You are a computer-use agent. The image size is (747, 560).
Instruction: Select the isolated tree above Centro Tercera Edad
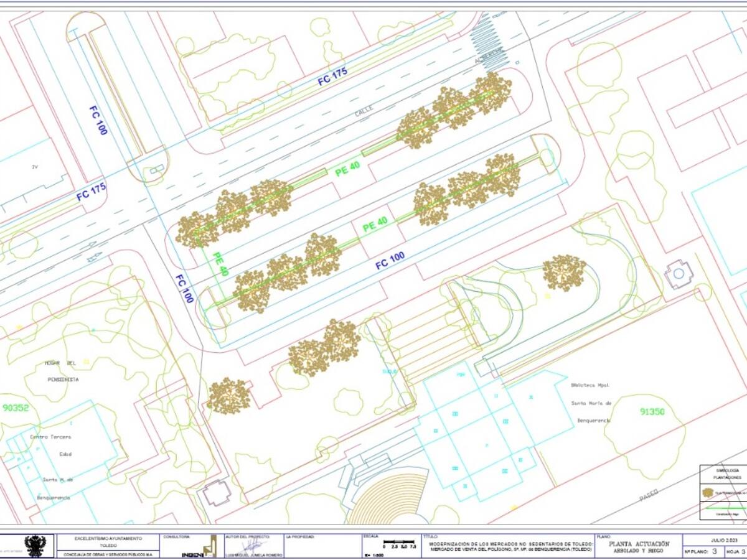[x=228, y=396]
